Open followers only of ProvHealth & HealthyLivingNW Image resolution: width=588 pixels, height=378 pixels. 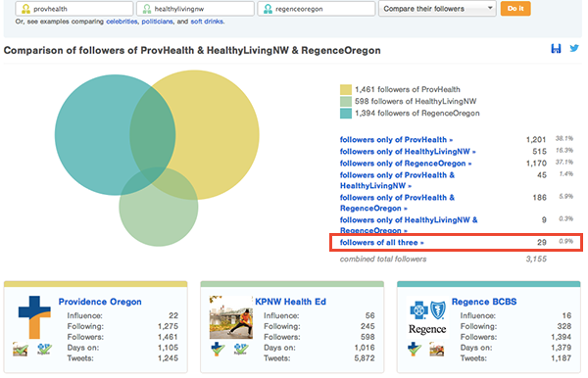(397, 180)
